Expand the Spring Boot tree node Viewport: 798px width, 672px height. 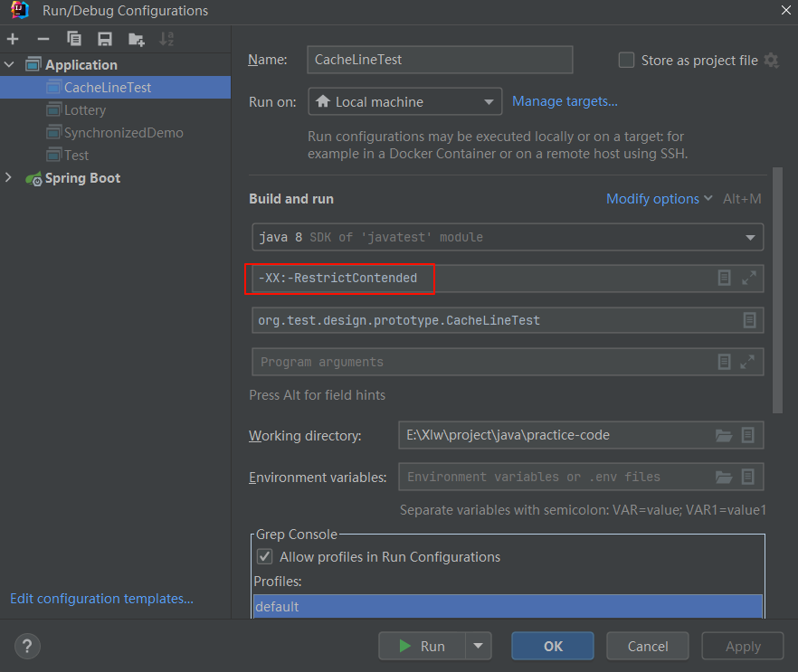9,178
